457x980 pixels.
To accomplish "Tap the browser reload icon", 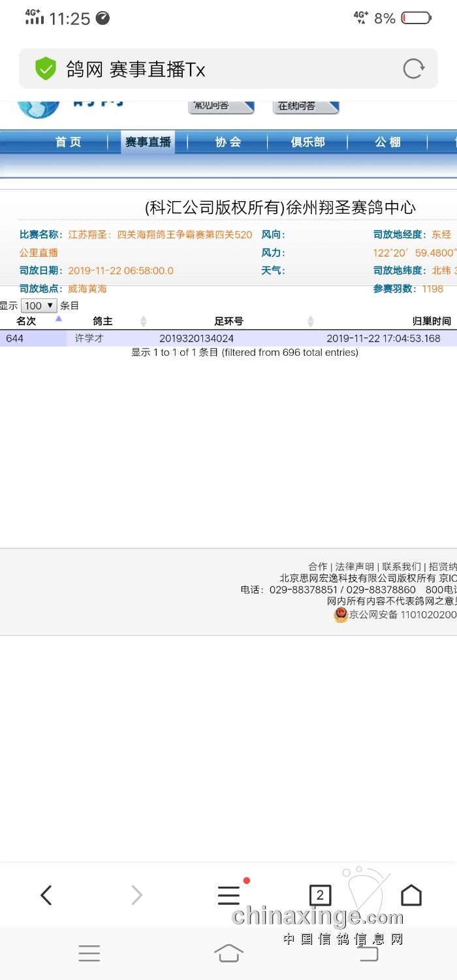I will click(413, 69).
